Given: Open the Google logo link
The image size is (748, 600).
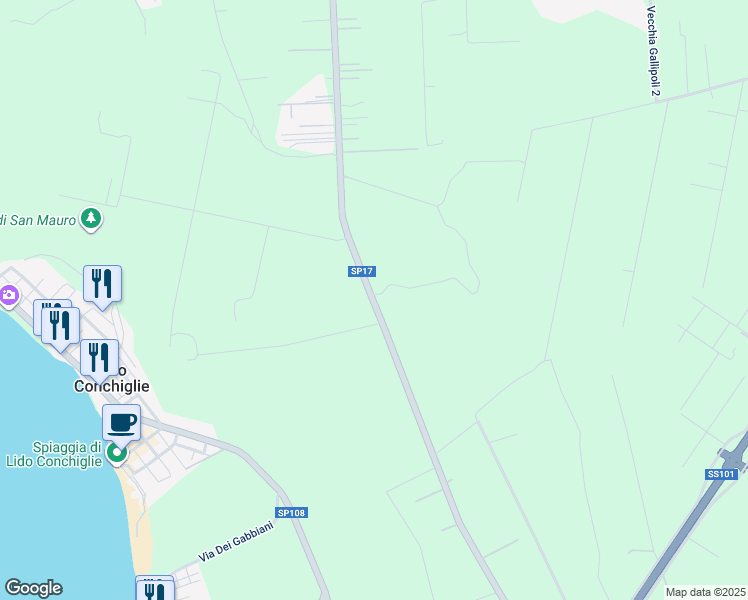Looking at the screenshot, I should [x=33, y=588].
